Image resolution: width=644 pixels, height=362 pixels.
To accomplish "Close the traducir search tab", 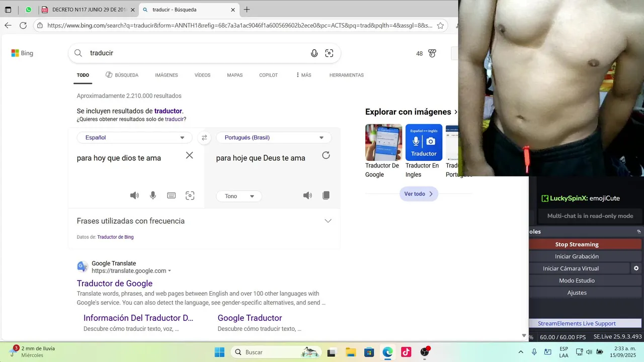I will pyautogui.click(x=233, y=10).
